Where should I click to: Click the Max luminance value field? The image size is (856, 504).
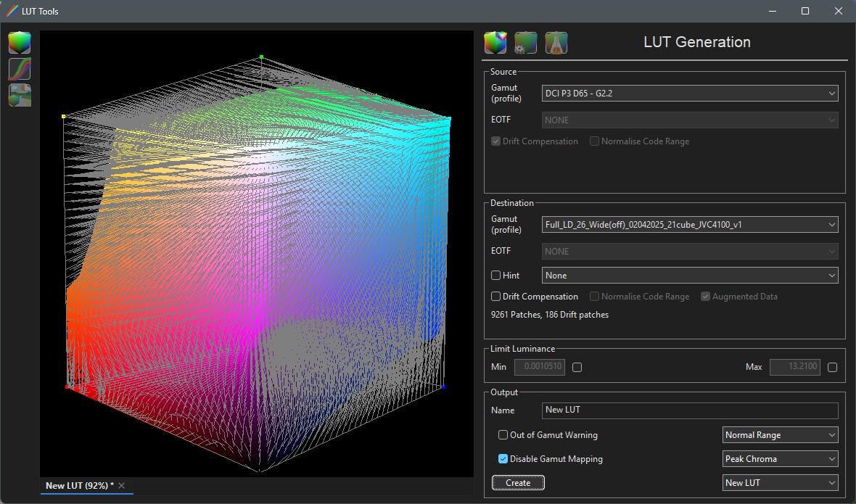[795, 366]
